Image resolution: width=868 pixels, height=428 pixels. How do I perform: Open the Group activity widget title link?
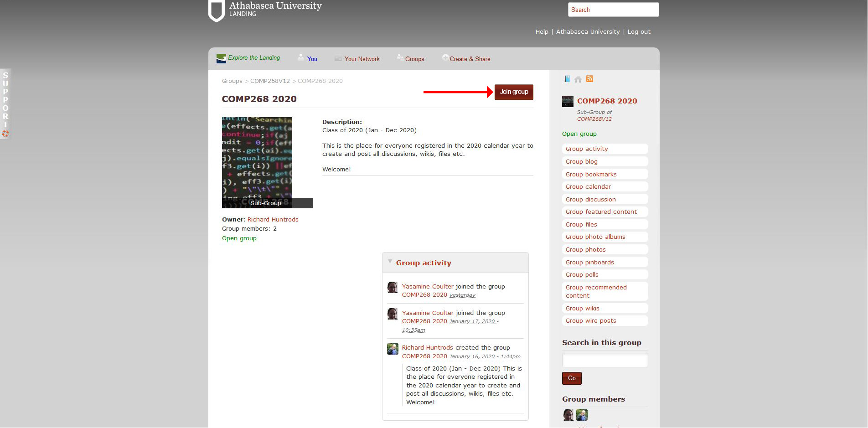click(x=424, y=263)
